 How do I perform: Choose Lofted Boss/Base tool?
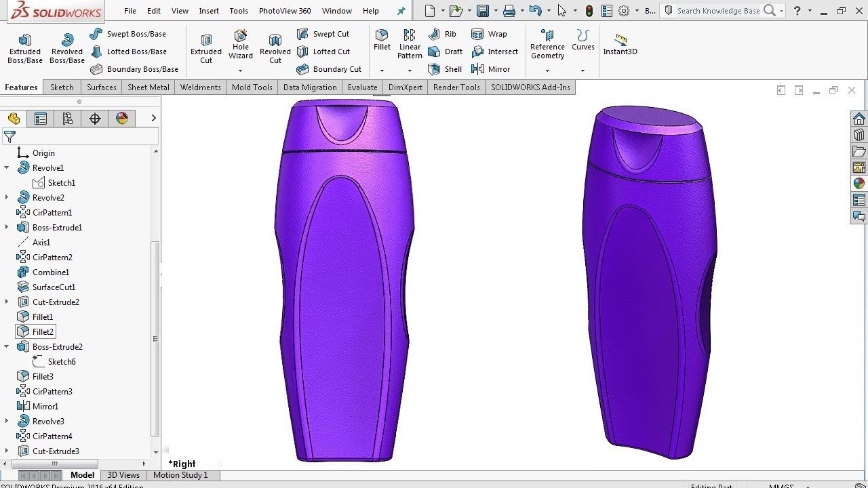coord(128,52)
